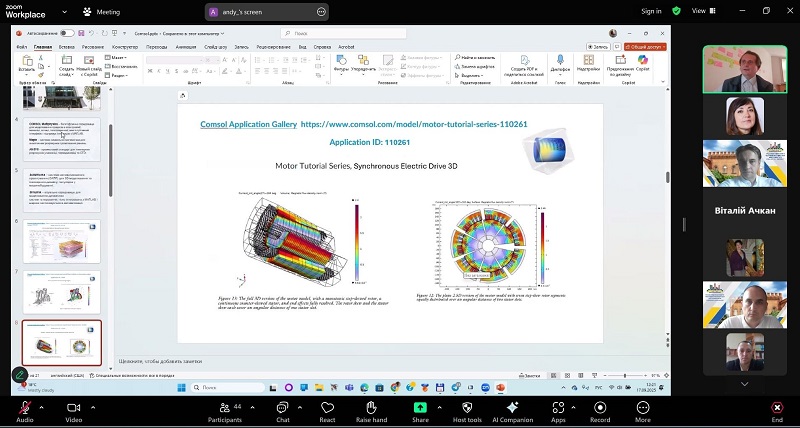The height and width of the screenshot is (428, 800).
Task: Switch to Normal view in status bar
Action: coord(554,375)
